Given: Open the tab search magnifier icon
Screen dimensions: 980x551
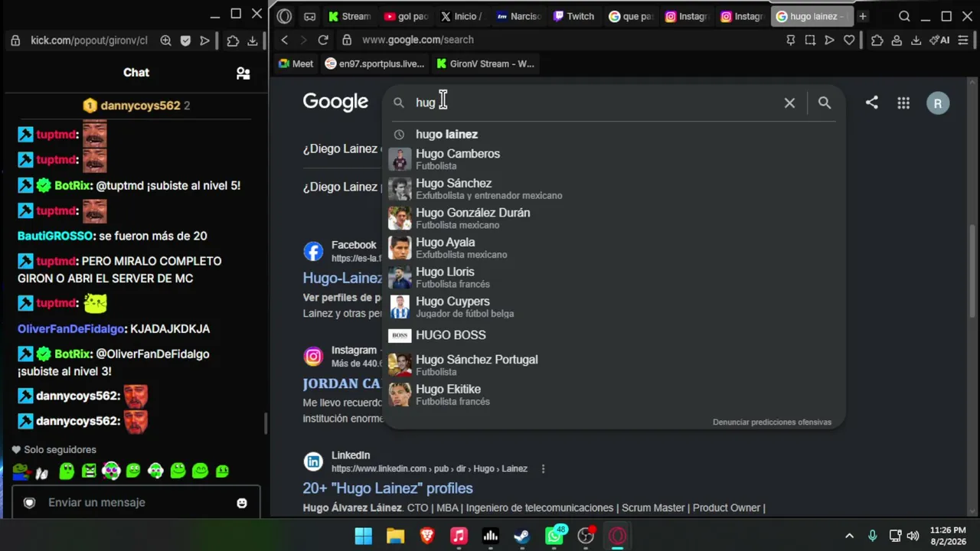Looking at the screenshot, I should (x=904, y=16).
